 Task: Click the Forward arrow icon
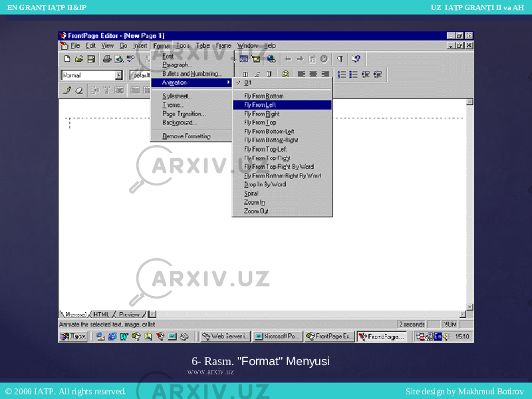click(300, 59)
